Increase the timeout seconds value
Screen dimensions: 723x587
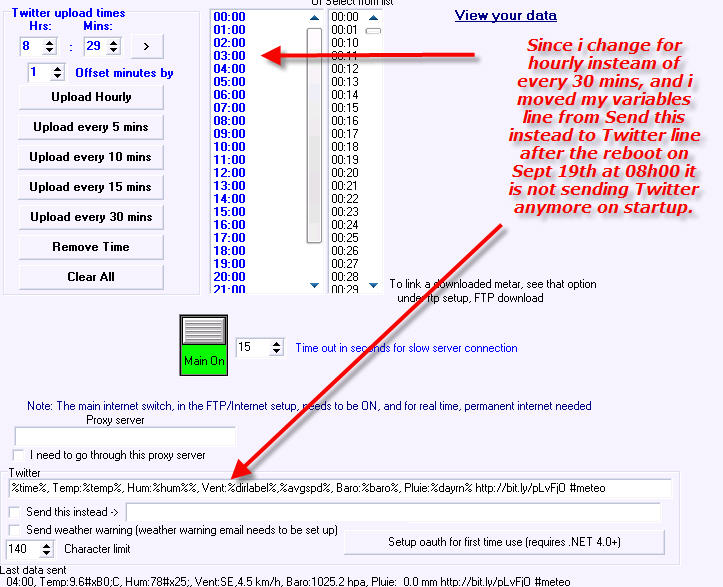point(276,344)
